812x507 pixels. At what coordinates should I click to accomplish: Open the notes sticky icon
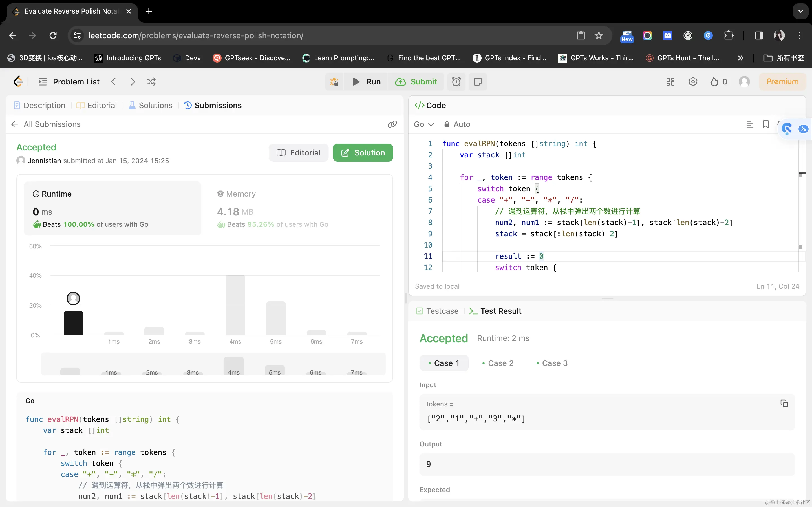coord(477,82)
